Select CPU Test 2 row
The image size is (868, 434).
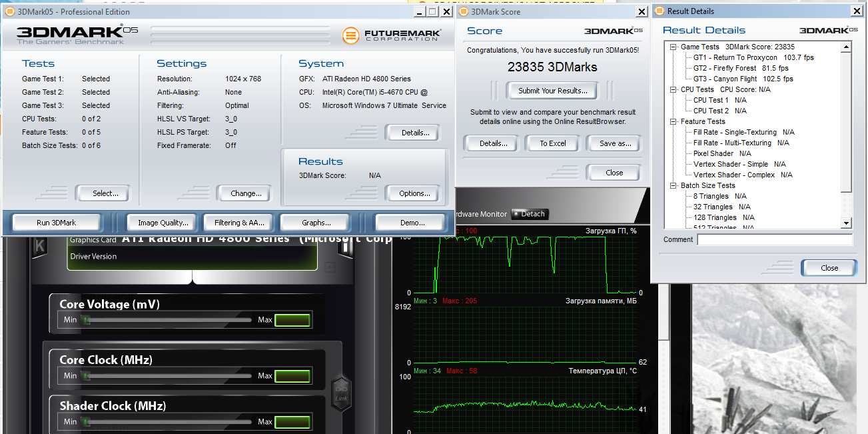coord(720,111)
